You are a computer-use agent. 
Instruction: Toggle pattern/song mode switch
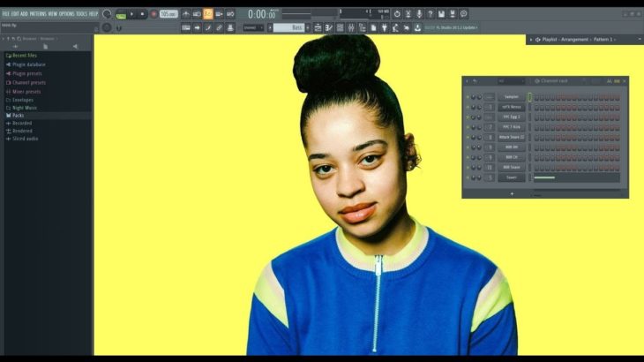coord(121,14)
